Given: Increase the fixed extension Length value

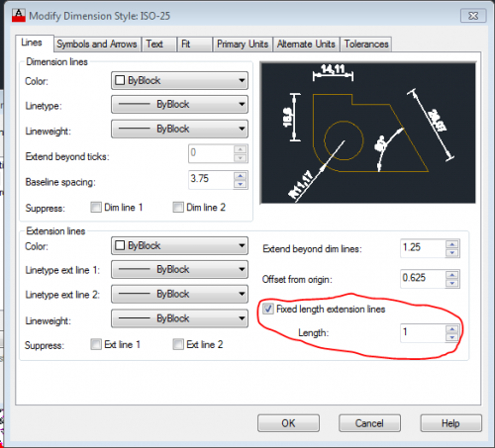Looking at the screenshot, I should [452, 329].
